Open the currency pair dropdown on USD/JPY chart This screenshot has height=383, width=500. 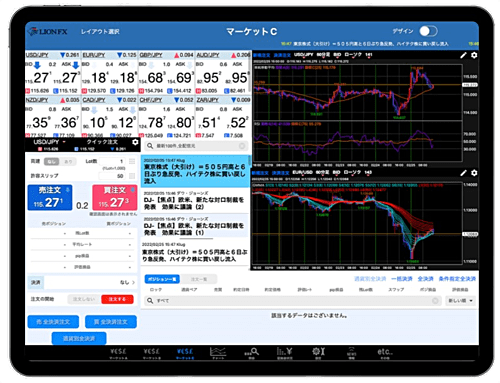pos(304,54)
